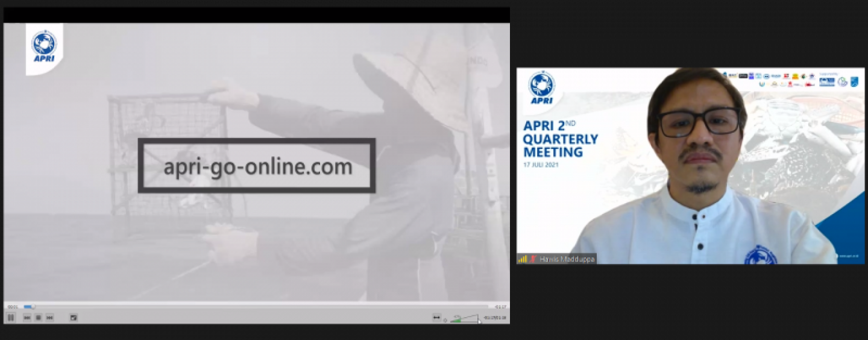Click the muted microphone icon on participant tile
The height and width of the screenshot is (340, 868).
coord(533,259)
